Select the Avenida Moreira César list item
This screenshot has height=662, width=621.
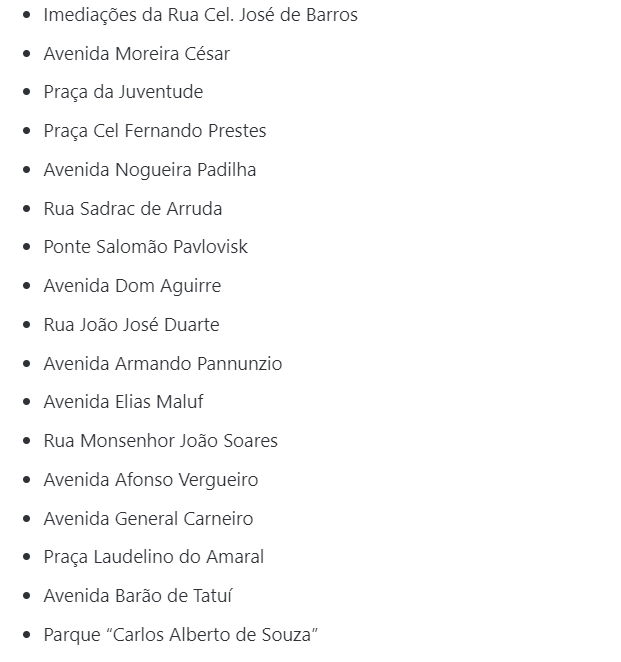136,54
